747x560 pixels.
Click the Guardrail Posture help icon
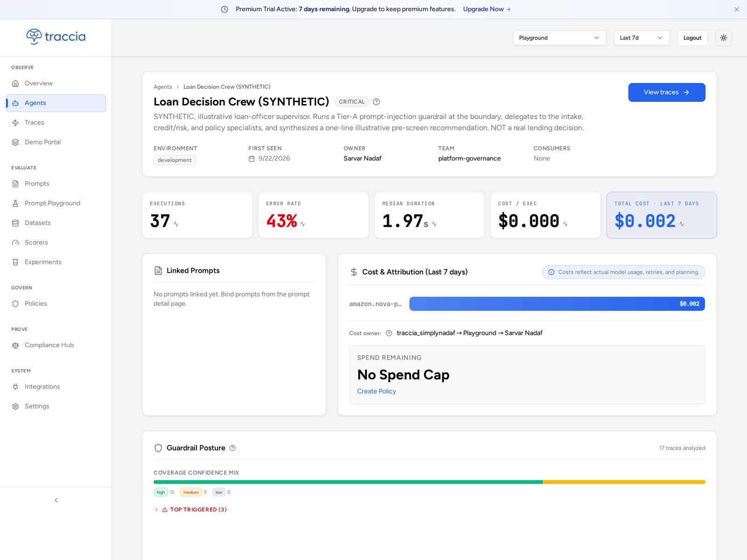[x=233, y=448]
